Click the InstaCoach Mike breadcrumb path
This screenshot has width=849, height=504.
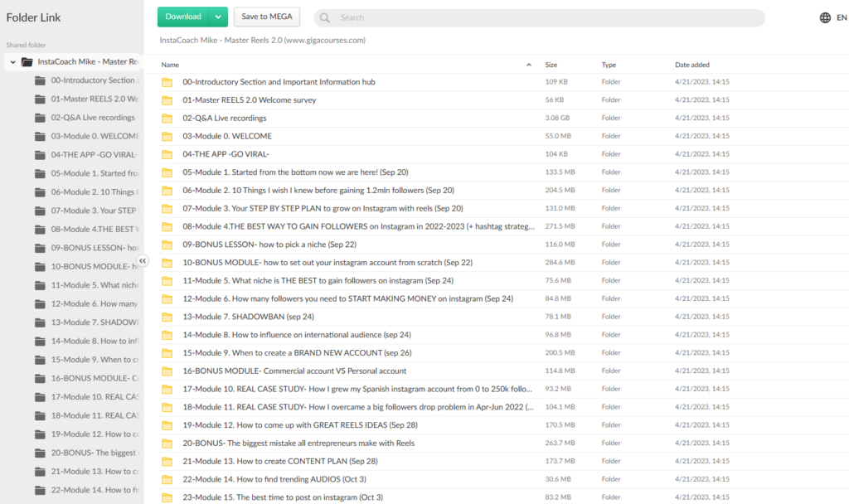tap(262, 40)
